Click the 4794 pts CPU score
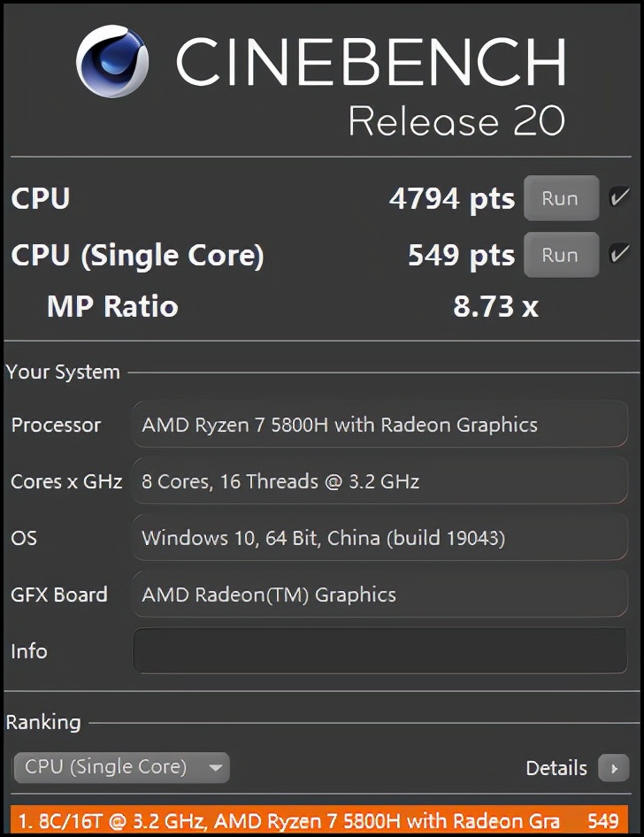 (x=451, y=199)
